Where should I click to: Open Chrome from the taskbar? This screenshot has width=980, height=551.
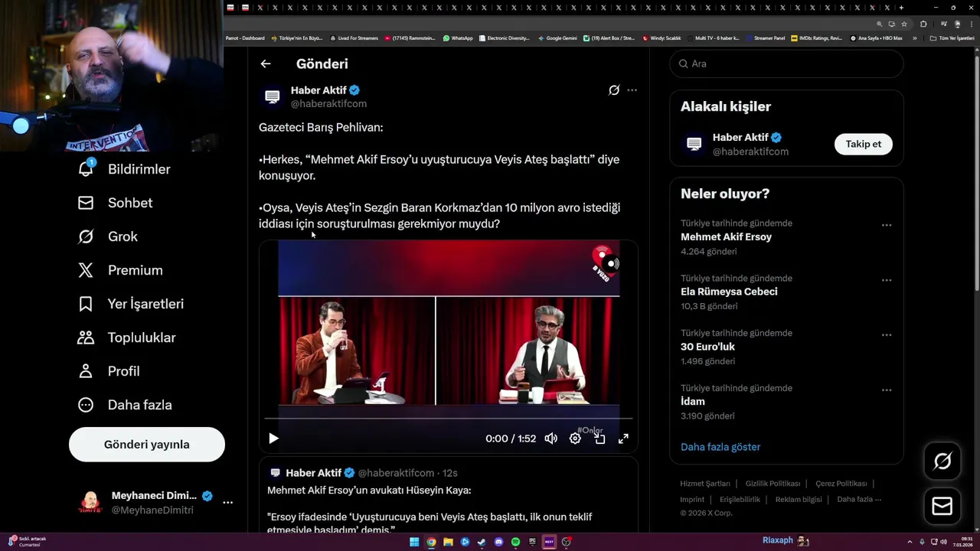point(431,542)
